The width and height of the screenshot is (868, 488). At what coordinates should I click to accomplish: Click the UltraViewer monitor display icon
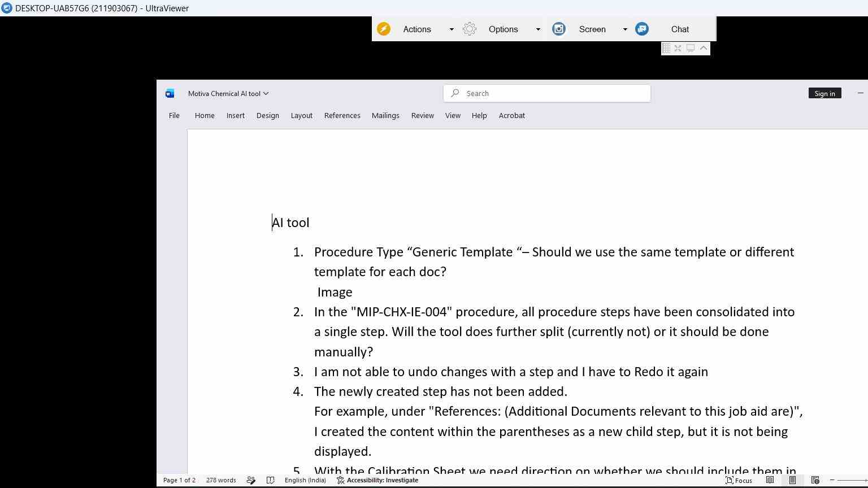[691, 49]
